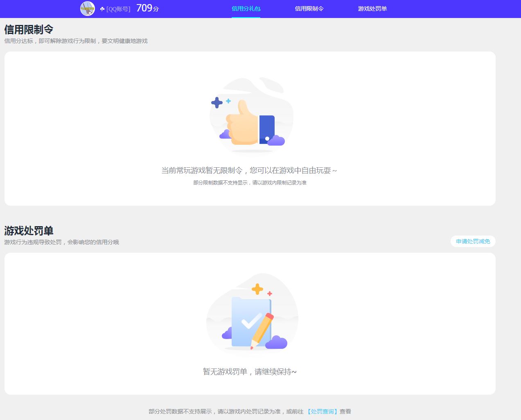
Task: Open the 信用限制令 tab
Action: (x=309, y=9)
